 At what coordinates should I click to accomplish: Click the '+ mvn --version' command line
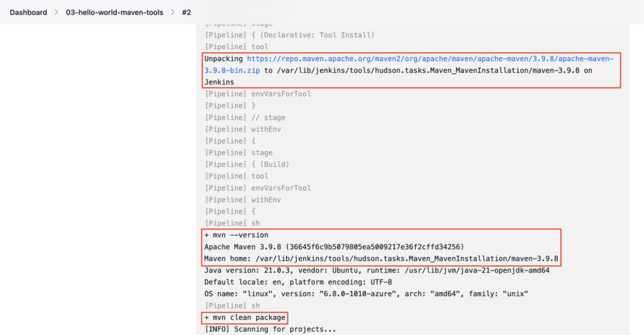[236, 235]
